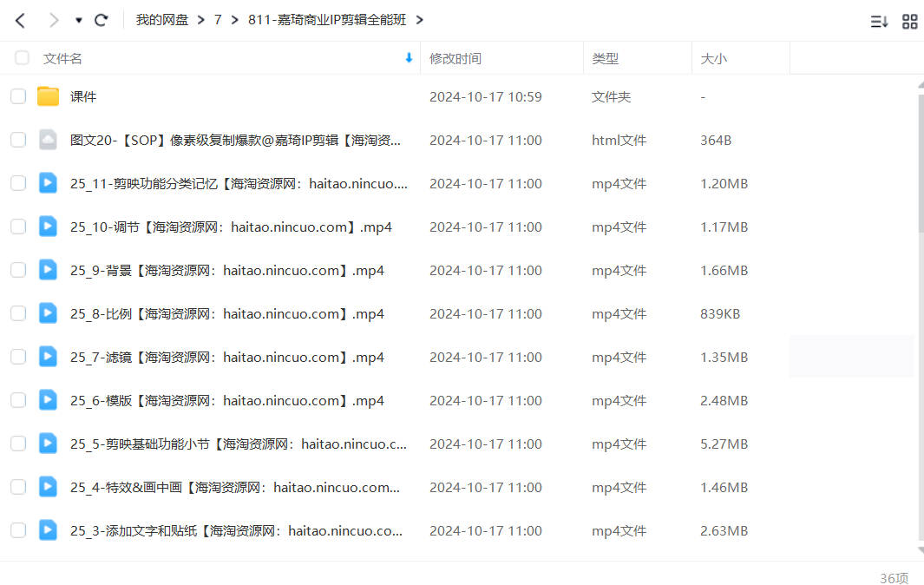Image resolution: width=924 pixels, height=585 pixels.
Task: Open 25_7-滤镜 mp4 file name
Action: (226, 358)
